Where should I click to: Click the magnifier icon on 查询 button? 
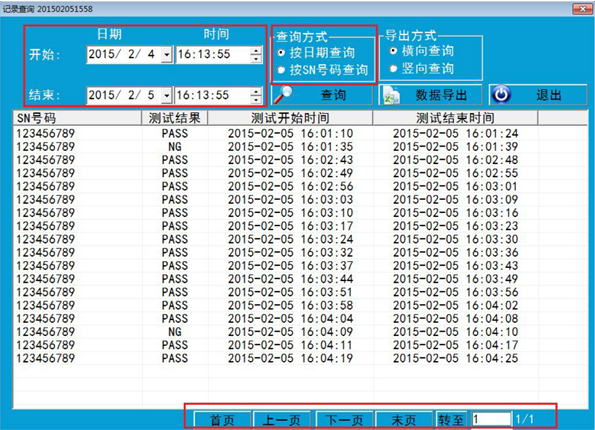click(x=283, y=95)
